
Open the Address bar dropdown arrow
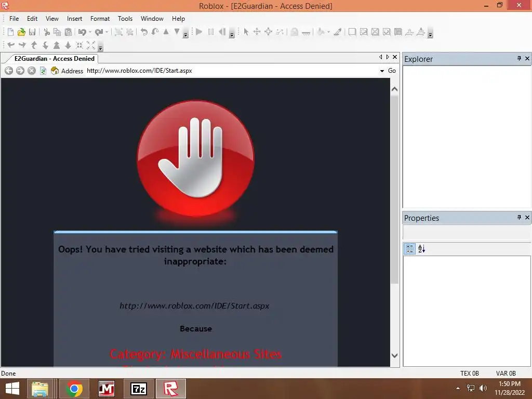pos(382,71)
